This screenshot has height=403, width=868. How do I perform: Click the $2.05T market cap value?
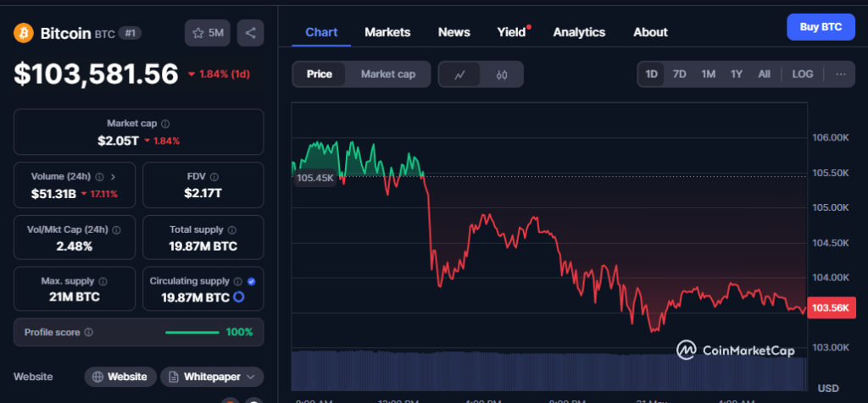pyautogui.click(x=119, y=141)
